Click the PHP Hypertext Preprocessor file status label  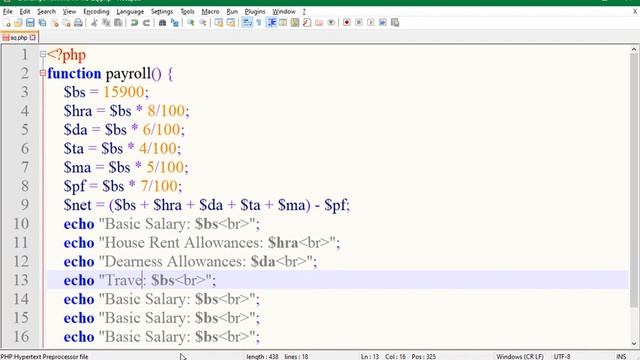tap(44, 356)
